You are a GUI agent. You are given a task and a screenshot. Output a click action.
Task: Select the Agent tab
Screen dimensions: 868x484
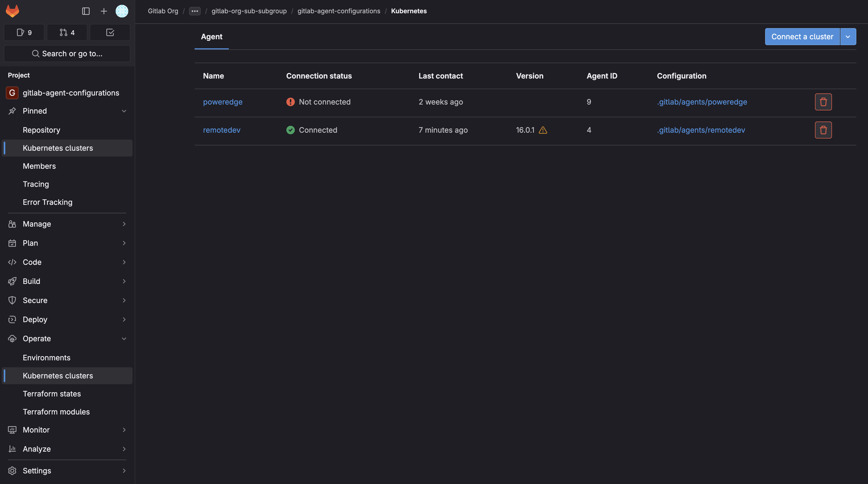[211, 37]
